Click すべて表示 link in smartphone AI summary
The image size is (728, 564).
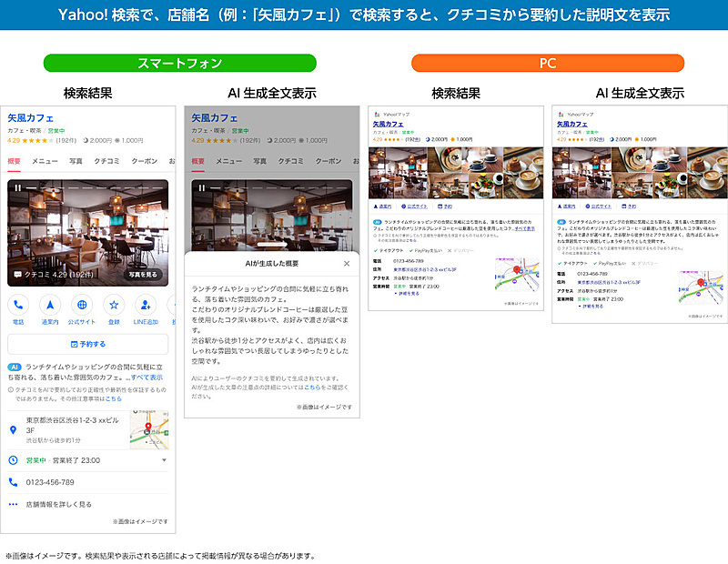coord(147,378)
